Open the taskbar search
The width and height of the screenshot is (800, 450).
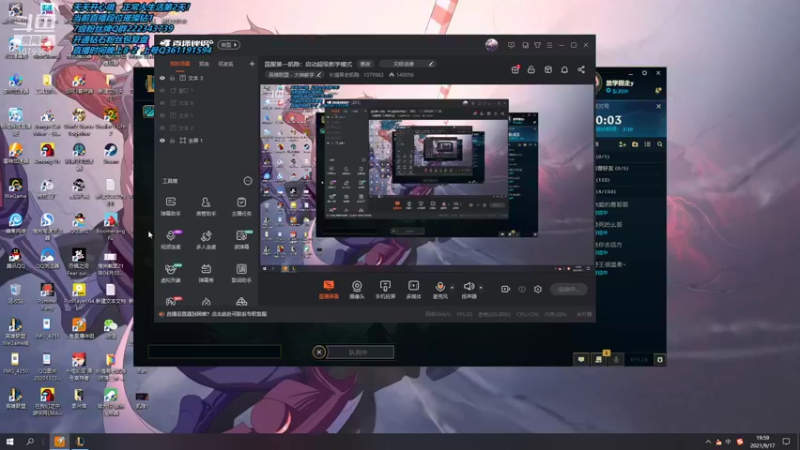[30, 441]
